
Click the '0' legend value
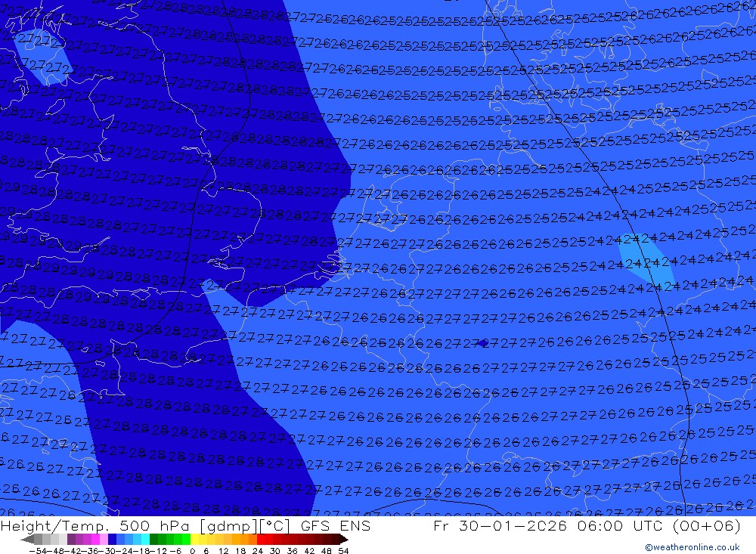(x=192, y=551)
